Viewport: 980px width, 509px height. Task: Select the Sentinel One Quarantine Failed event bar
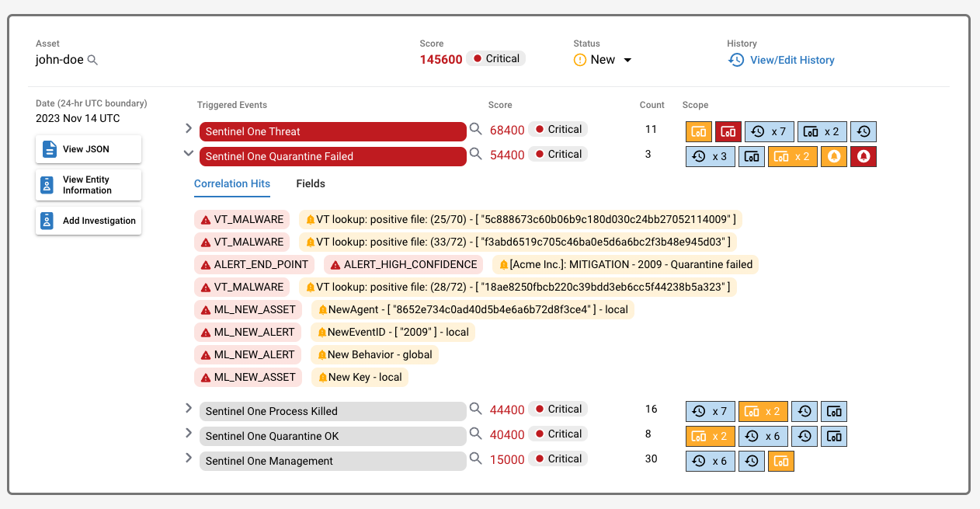(332, 156)
